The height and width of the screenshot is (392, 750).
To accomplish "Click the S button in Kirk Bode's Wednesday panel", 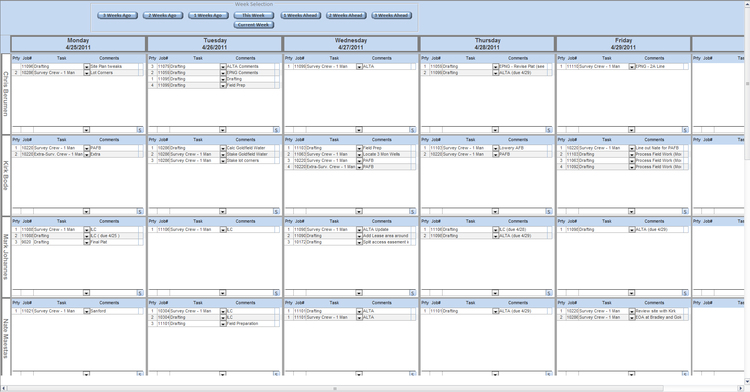I will click(412, 211).
